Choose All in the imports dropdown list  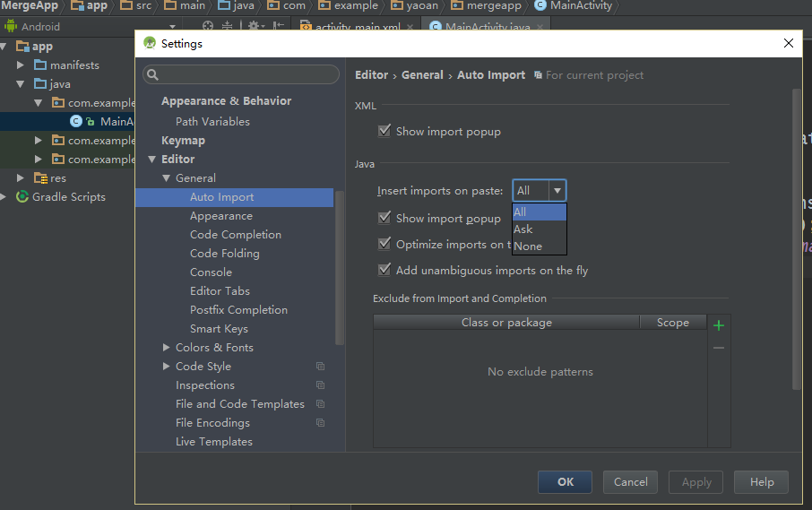pyautogui.click(x=539, y=212)
